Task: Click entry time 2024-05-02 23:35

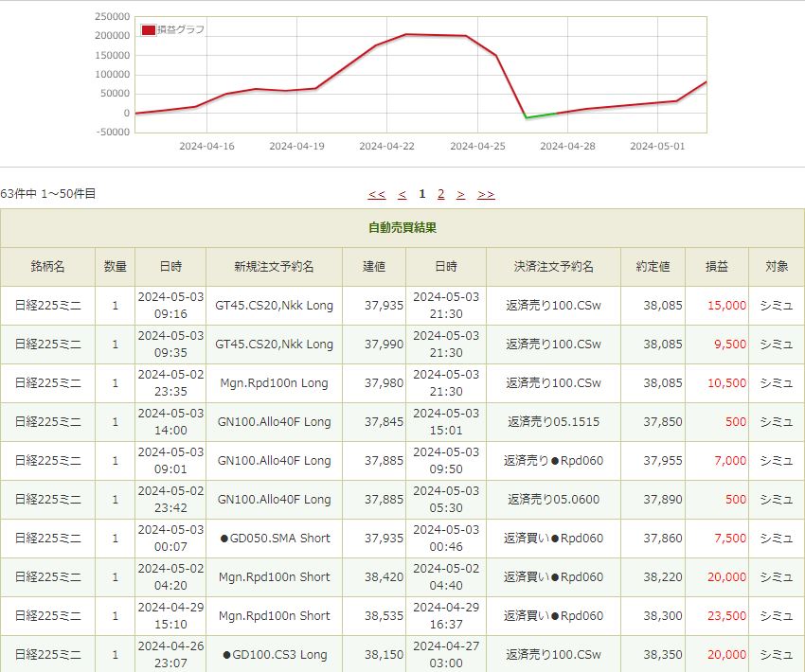Action: point(171,383)
